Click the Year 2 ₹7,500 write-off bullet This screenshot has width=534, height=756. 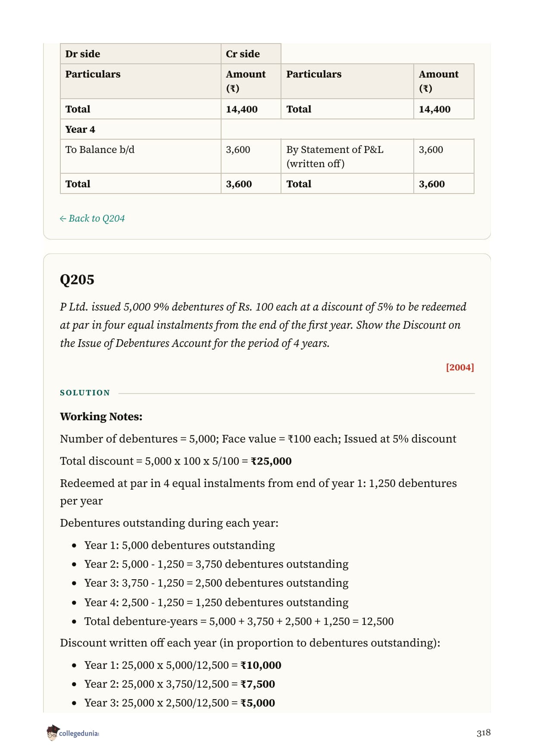coord(180,684)
